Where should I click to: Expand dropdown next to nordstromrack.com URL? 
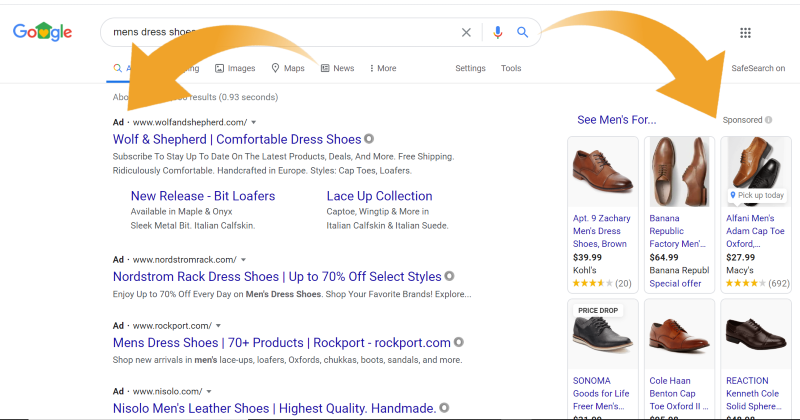point(243,260)
